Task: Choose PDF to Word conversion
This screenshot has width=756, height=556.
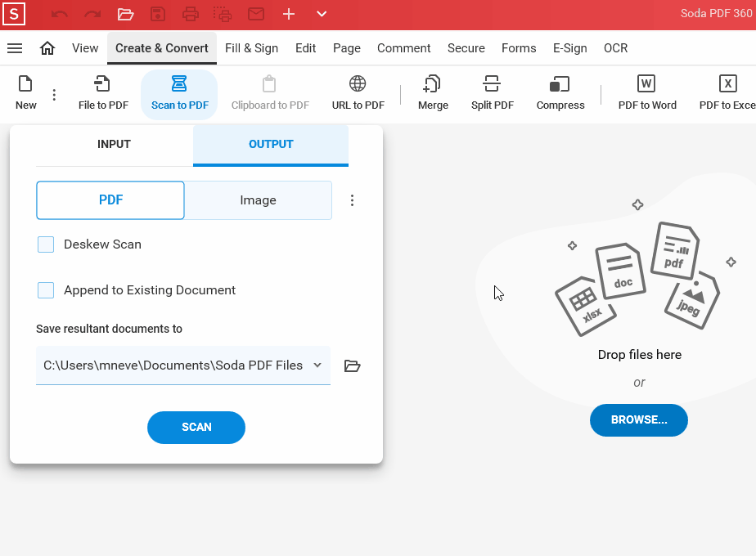Action: click(x=647, y=93)
